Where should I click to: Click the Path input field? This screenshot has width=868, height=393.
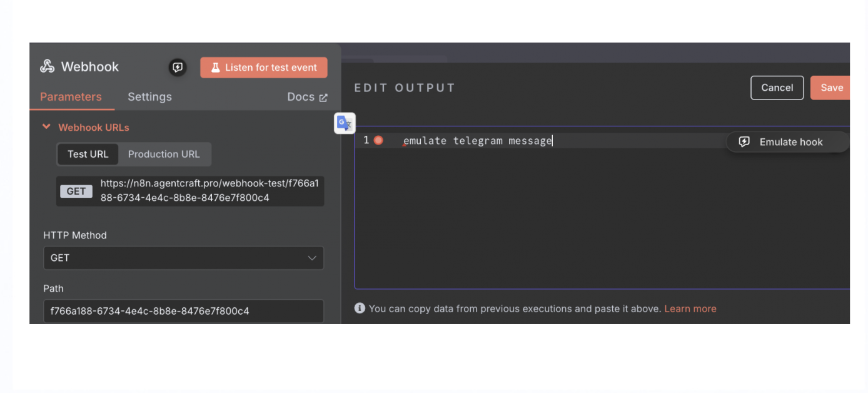(x=183, y=310)
